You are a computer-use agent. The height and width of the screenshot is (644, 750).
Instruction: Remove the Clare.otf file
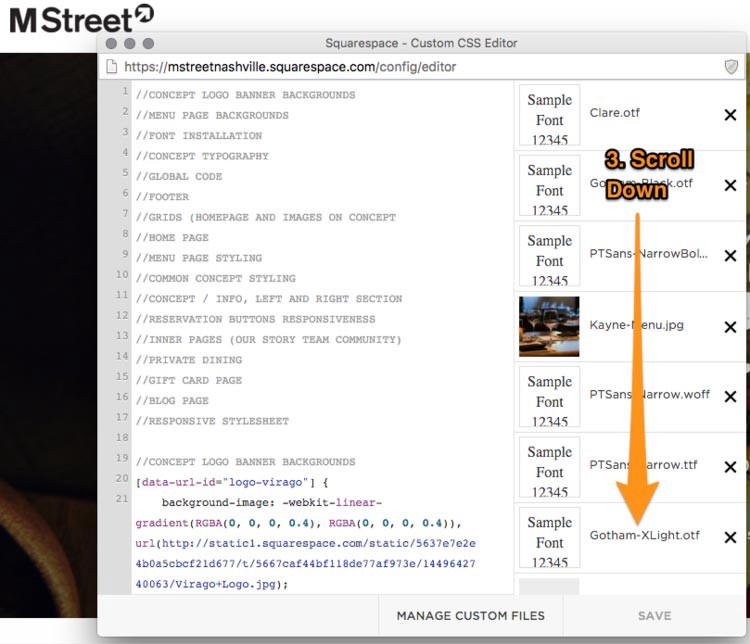730,115
